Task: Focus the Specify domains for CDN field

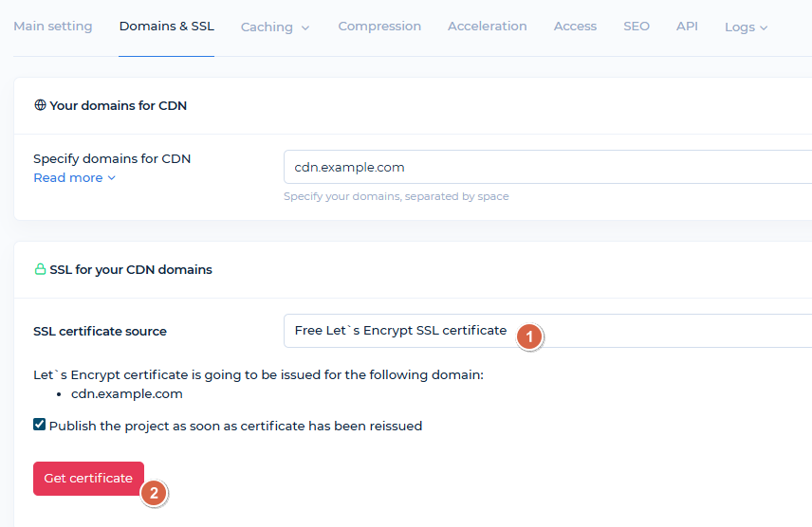Action: click(545, 167)
